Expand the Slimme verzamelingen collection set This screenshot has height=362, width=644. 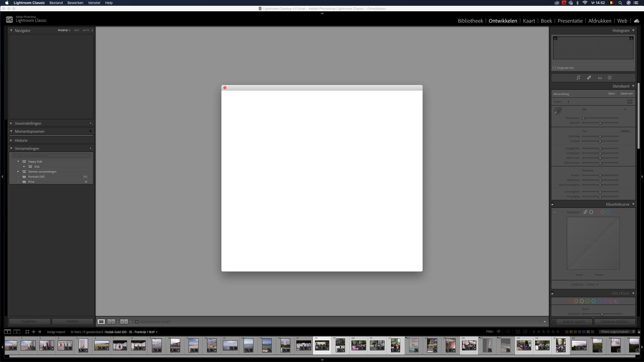(18, 172)
